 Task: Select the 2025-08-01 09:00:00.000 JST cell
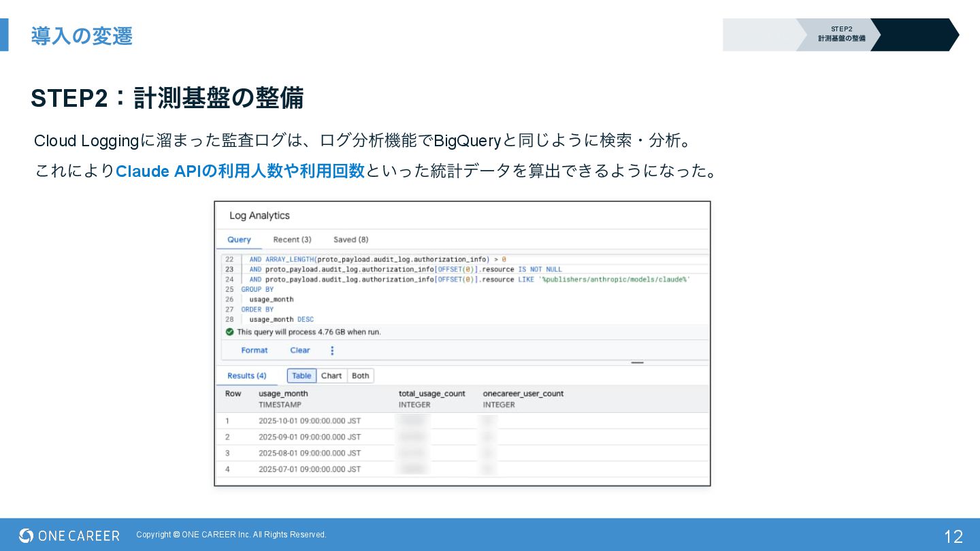(x=310, y=453)
